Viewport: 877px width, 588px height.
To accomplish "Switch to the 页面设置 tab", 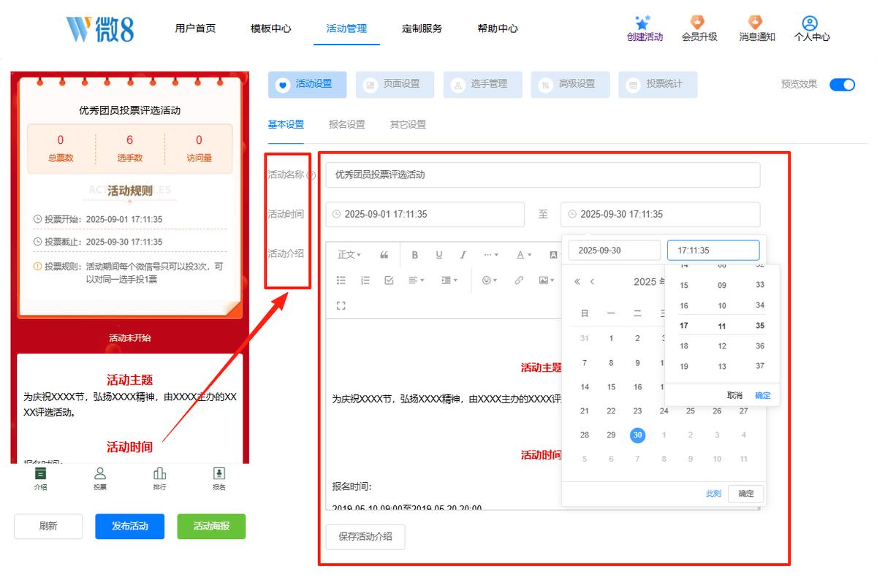I will [395, 85].
